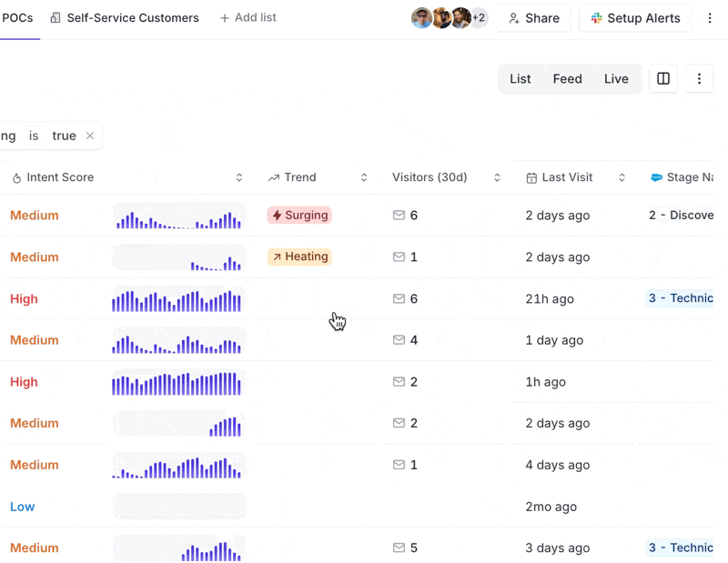Image resolution: width=728 pixels, height=563 pixels.
Task: Open view options ellipsis menu beside layout icon
Action: pyautogui.click(x=699, y=78)
